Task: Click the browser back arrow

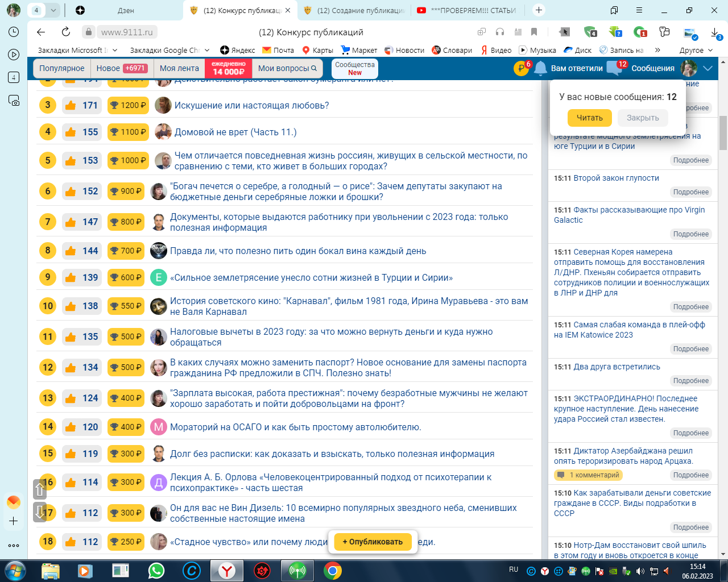Action: tap(40, 32)
